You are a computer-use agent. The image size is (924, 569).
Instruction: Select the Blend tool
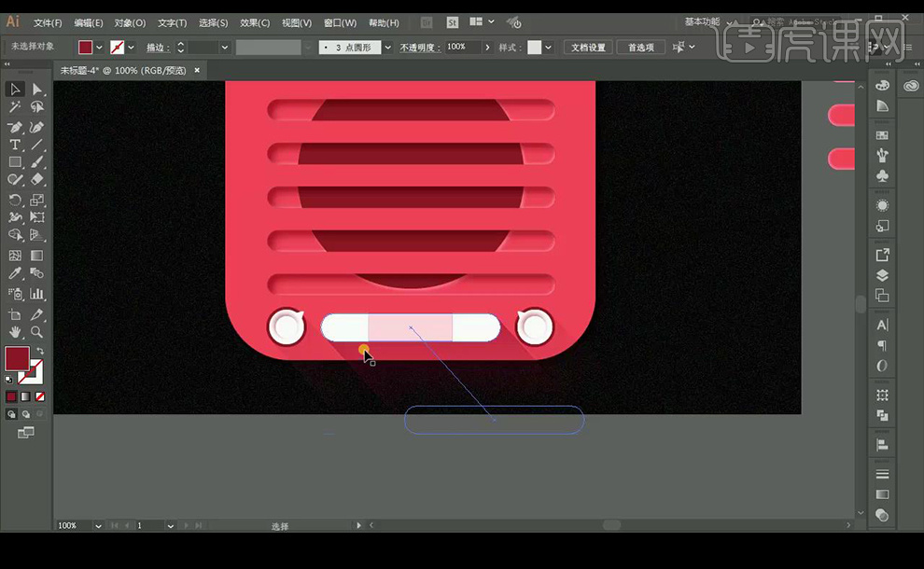coord(37,273)
